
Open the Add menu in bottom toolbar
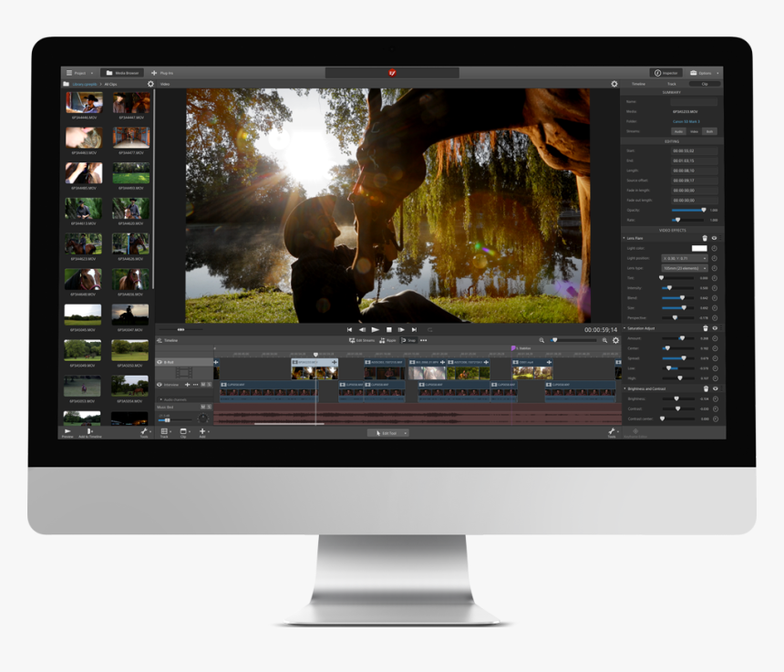(x=203, y=433)
